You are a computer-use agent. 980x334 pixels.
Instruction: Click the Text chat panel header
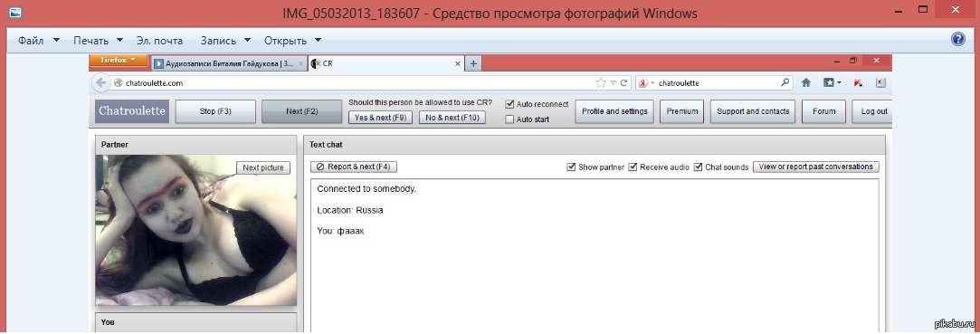tap(595, 145)
